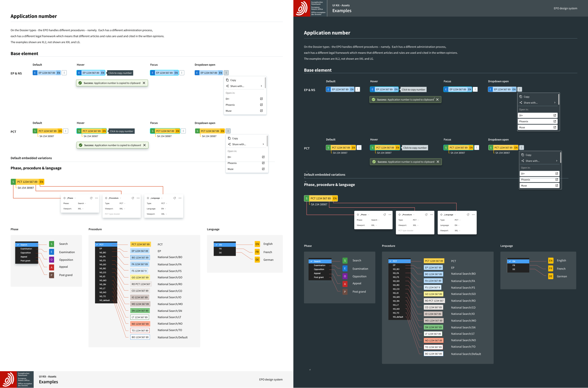Click the three-dot menu beside the default EP chip, light theme
Screen dimensions: 588x388
click(x=64, y=73)
